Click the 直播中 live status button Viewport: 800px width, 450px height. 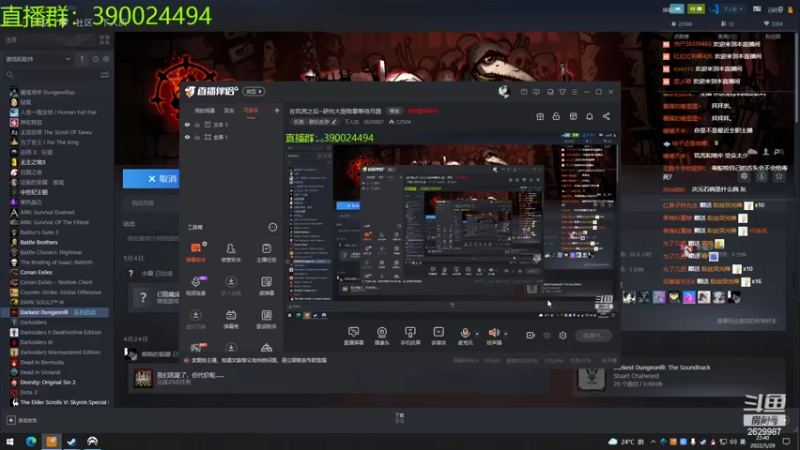pyautogui.click(x=593, y=335)
